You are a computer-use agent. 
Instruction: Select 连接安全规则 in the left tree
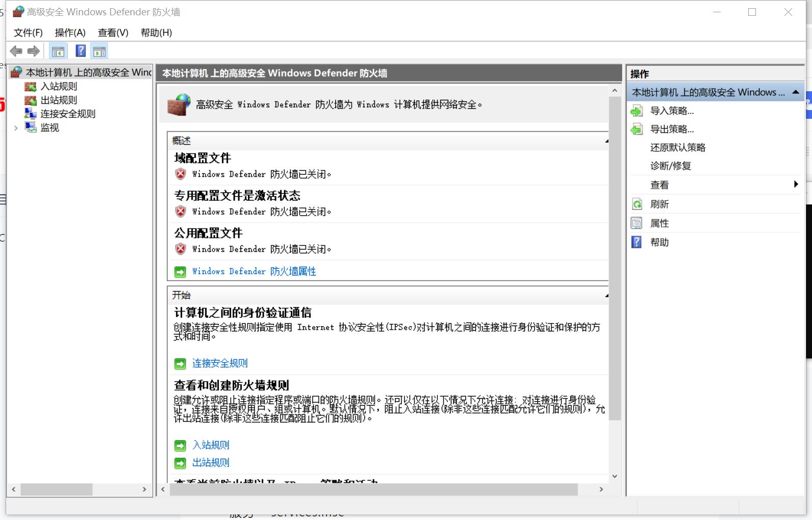pyautogui.click(x=68, y=114)
